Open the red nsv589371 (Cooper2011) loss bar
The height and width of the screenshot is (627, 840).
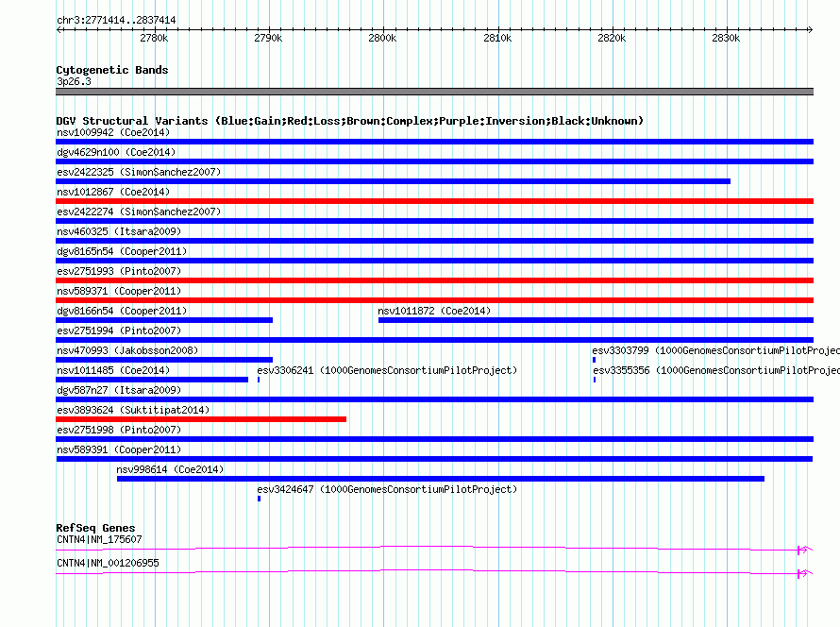[434, 300]
